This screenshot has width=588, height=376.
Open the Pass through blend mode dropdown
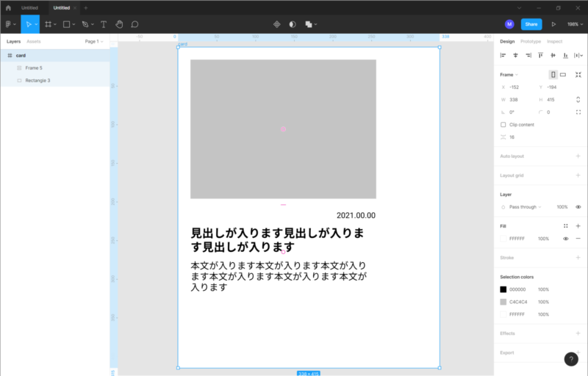tap(523, 207)
